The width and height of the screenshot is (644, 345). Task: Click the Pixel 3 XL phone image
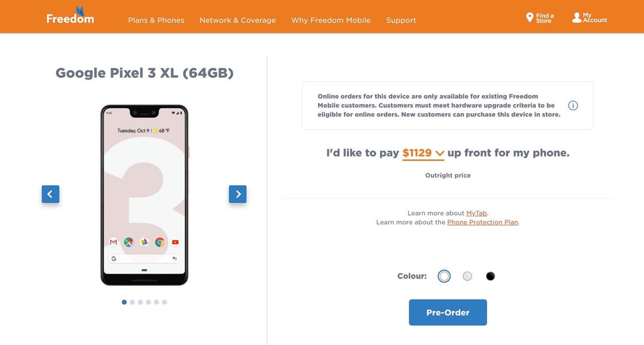click(144, 194)
